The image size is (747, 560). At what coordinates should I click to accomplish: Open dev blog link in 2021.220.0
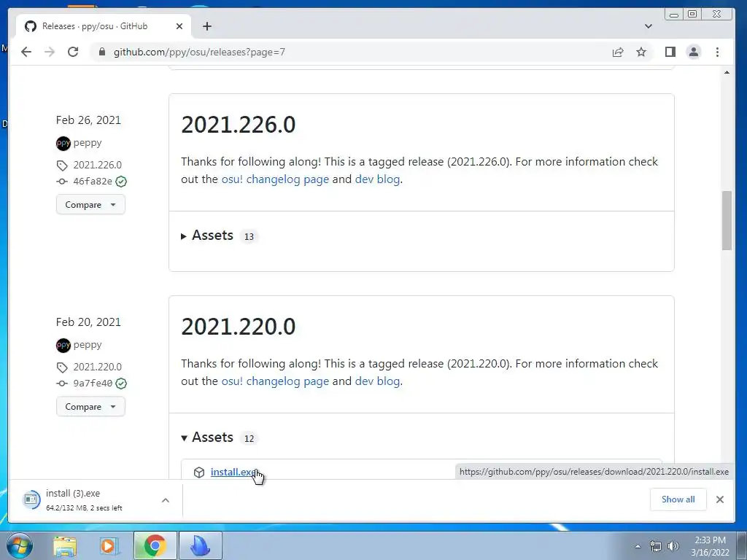(x=377, y=381)
